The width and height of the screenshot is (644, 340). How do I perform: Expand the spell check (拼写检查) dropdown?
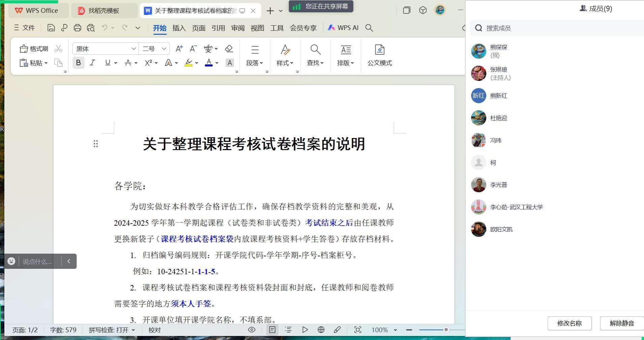[133, 330]
